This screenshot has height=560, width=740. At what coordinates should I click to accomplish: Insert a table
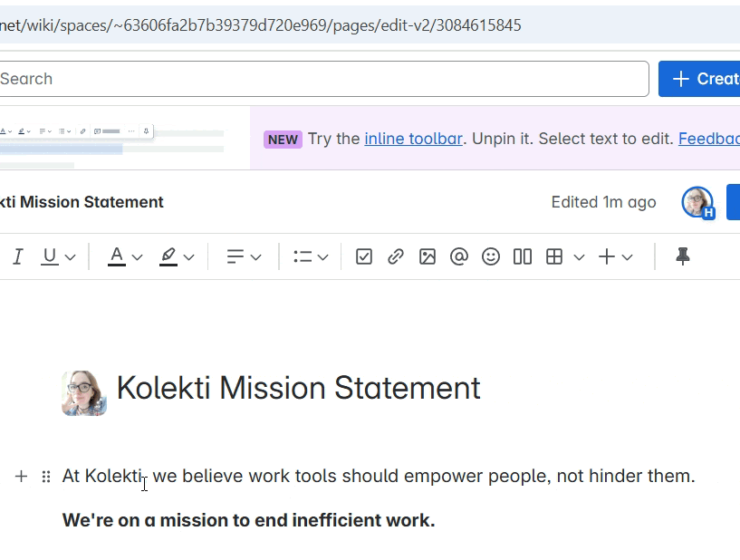coord(554,256)
